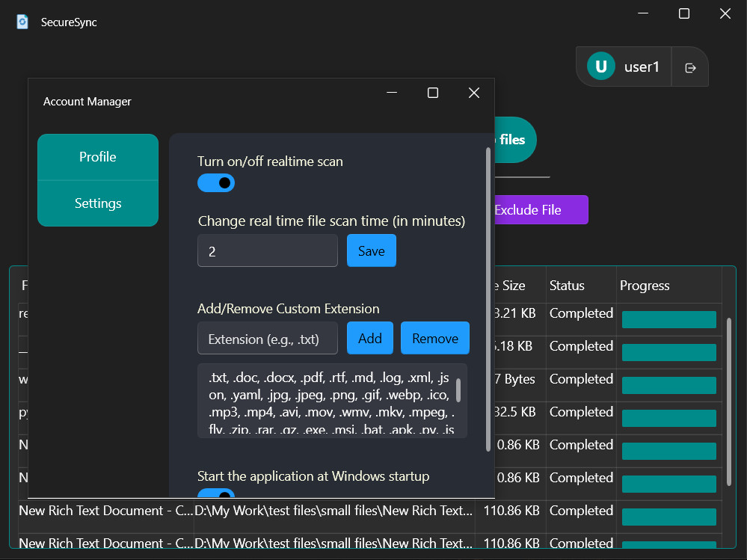
Task: Toggle the Windows startup switch
Action: tap(216, 495)
